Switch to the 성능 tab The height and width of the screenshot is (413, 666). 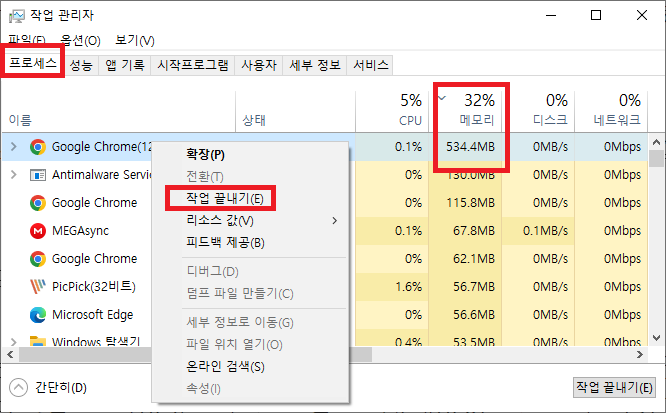point(81,65)
